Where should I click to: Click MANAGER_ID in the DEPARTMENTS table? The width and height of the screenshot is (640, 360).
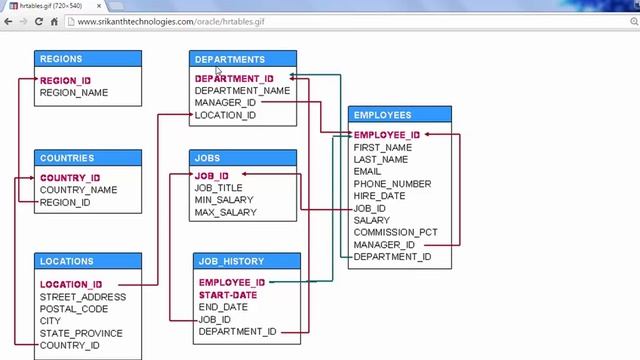[x=225, y=102]
